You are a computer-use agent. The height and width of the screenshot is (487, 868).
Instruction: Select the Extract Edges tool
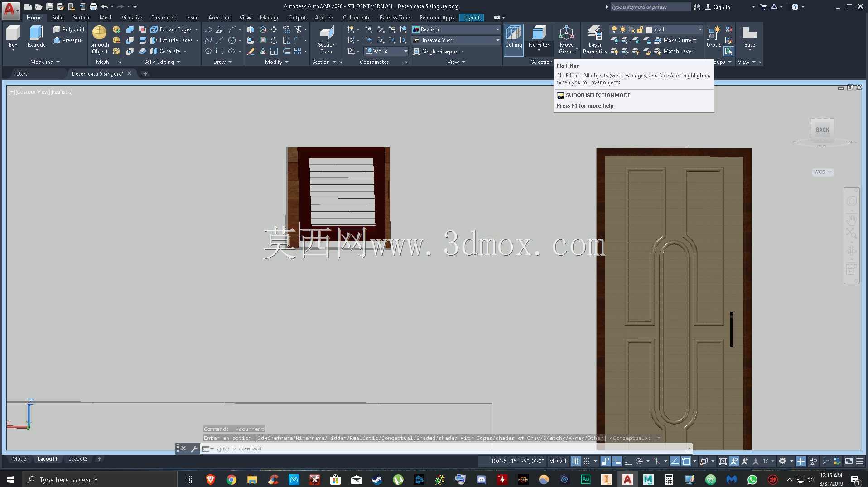pos(171,29)
